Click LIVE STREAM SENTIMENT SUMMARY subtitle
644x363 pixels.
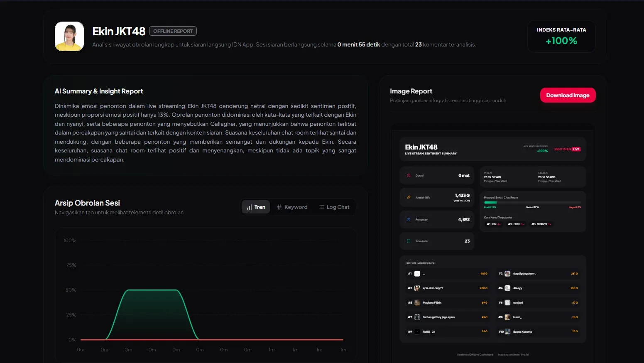(431, 154)
